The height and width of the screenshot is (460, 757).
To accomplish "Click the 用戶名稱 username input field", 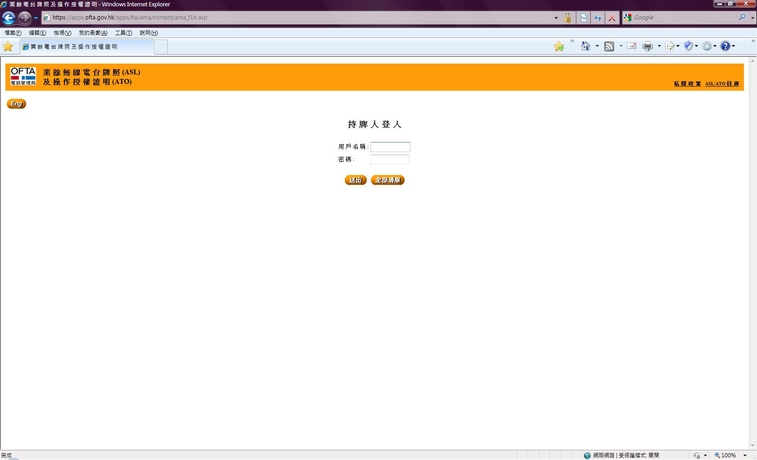I will click(390, 147).
